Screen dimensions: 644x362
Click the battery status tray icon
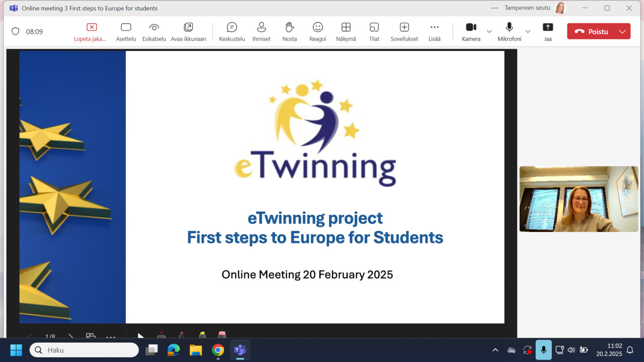pos(584,350)
